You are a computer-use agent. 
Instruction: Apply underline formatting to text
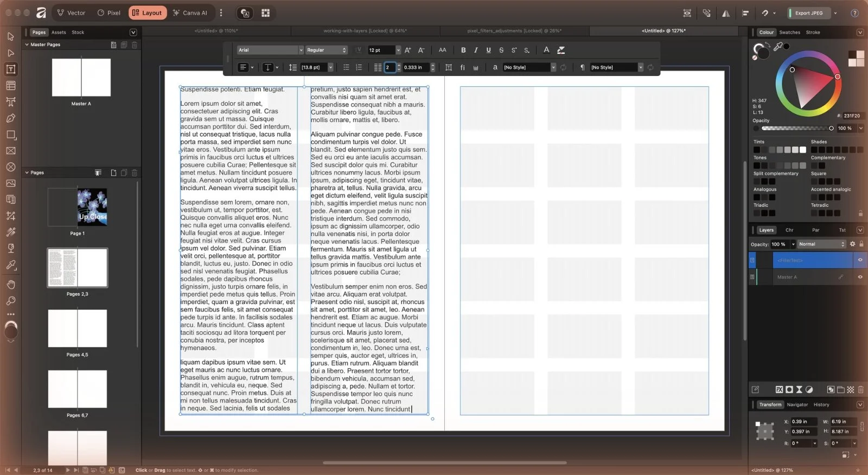(x=488, y=50)
